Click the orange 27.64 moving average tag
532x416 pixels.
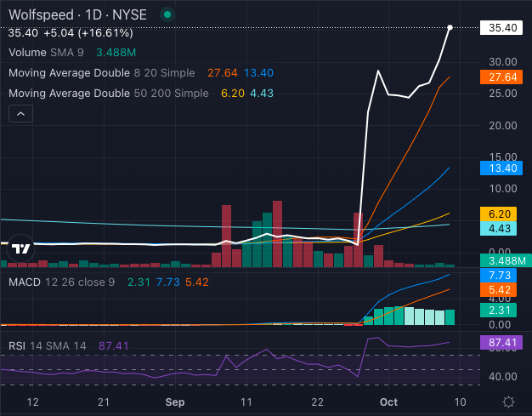(x=504, y=77)
